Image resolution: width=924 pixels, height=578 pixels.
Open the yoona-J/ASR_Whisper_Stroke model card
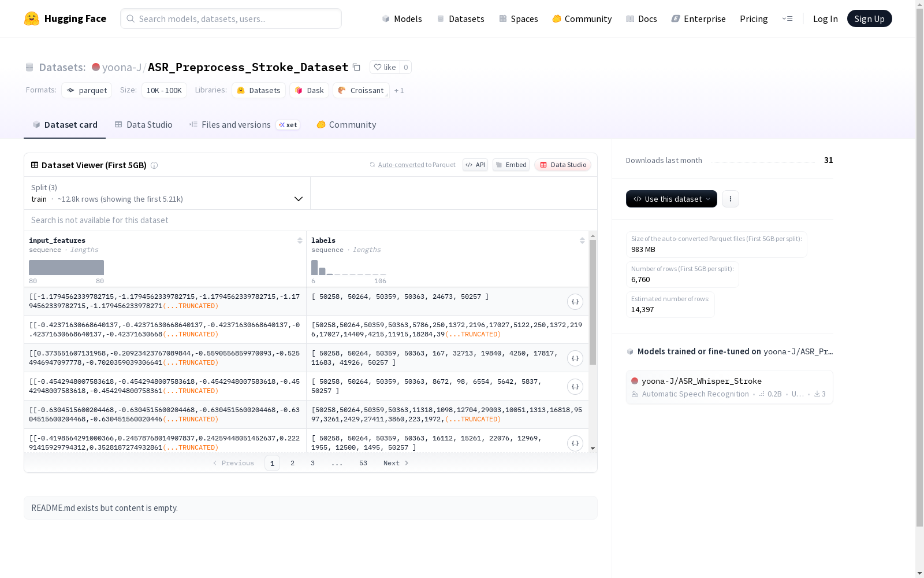[729, 387]
